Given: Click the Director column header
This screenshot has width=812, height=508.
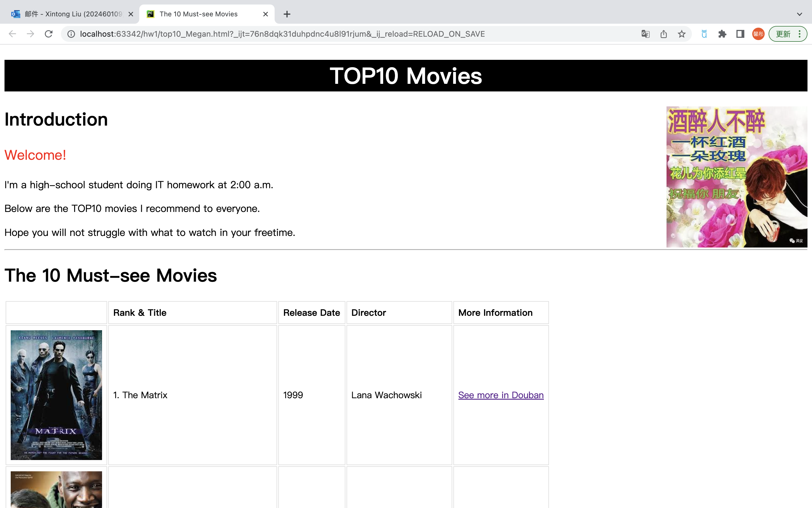Looking at the screenshot, I should (399, 313).
